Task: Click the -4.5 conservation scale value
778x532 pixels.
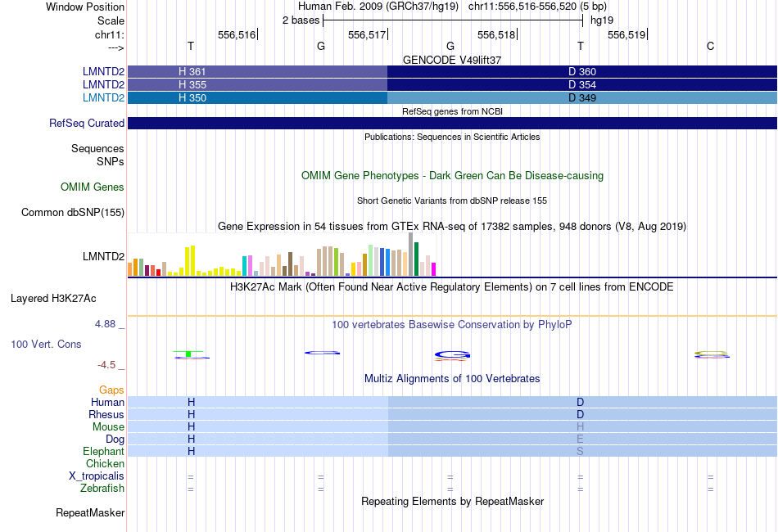Action: (106, 365)
